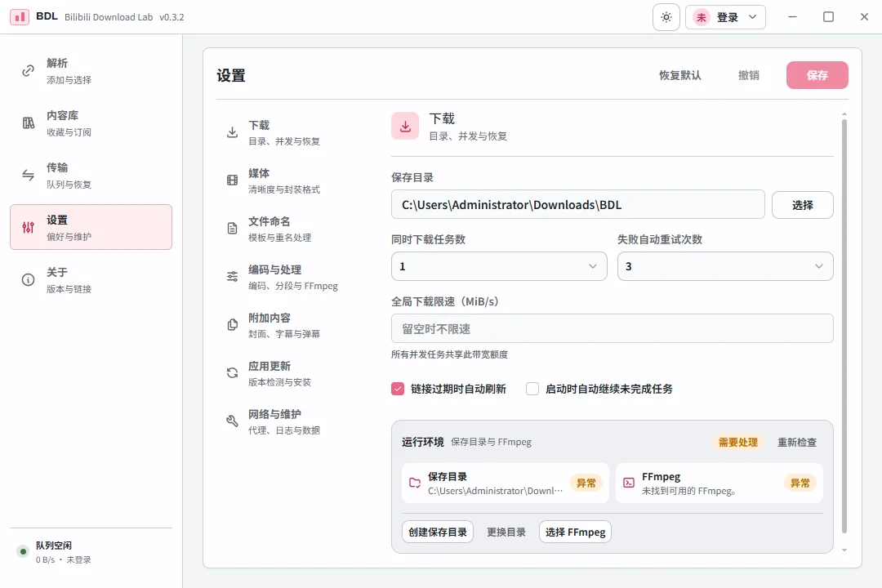Click the 保存目录 path input field
The width and height of the screenshot is (882, 588).
tap(577, 204)
